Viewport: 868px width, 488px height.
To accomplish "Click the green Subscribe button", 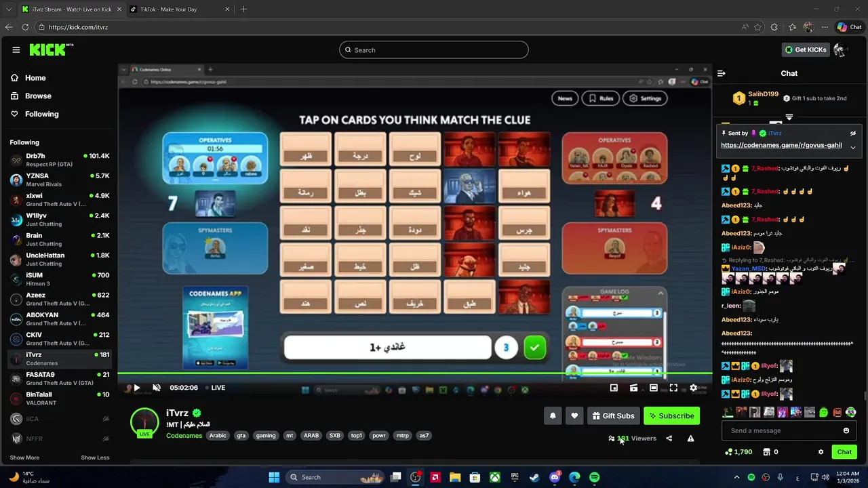I will coord(671,415).
